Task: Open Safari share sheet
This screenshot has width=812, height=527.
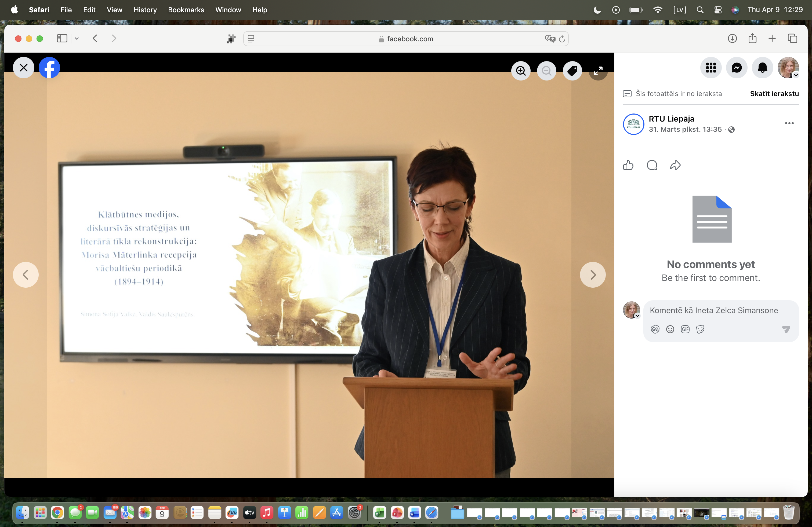Action: pyautogui.click(x=752, y=39)
